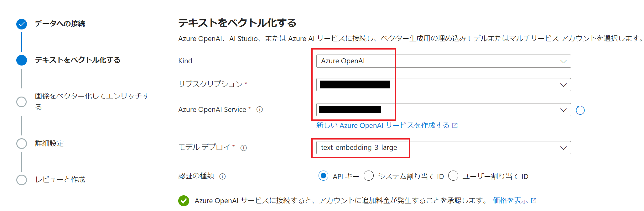This screenshot has width=644, height=211.
Task: Open the 新しい Azure OpenAI サービスを作成する link
Action: pos(383,125)
